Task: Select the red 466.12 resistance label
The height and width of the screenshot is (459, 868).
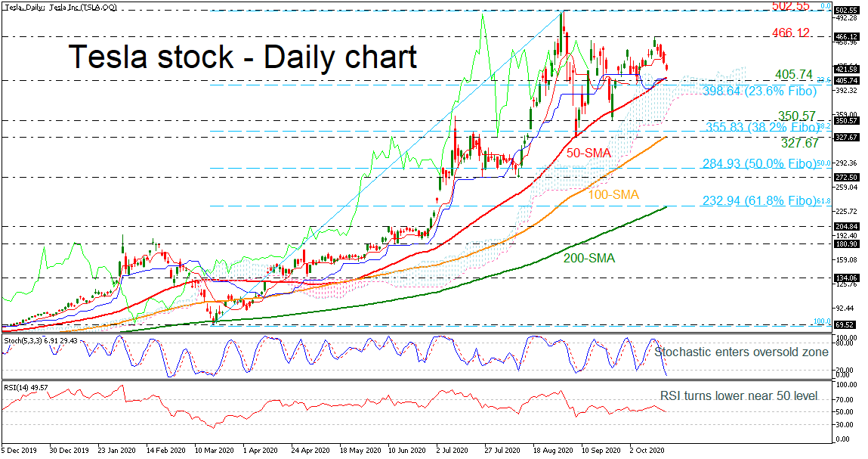Action: click(792, 34)
